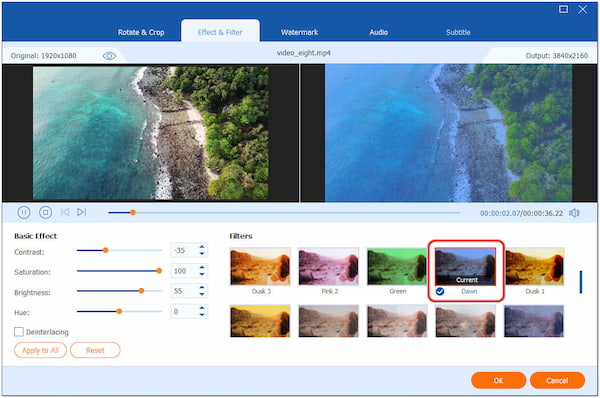The image size is (600, 398).
Task: Mute the preview volume speaker icon
Action: (x=574, y=213)
